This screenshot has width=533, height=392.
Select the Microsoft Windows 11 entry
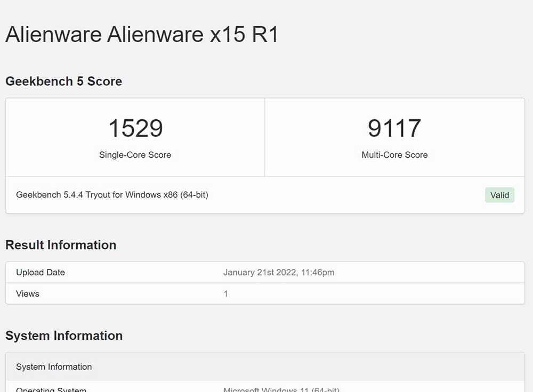[281, 389]
